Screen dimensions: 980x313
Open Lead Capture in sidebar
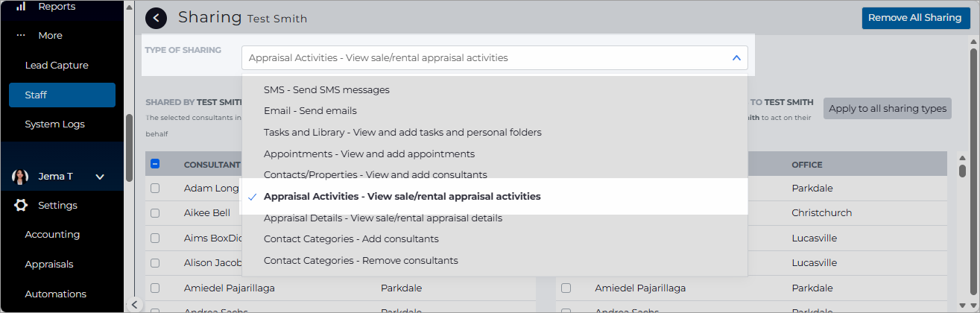57,65
